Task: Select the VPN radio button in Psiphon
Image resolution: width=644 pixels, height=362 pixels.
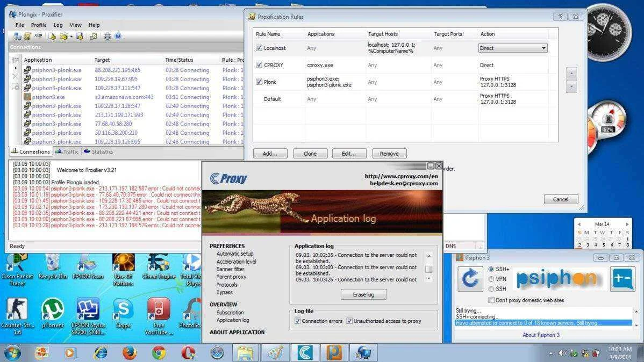Action: 491,279
